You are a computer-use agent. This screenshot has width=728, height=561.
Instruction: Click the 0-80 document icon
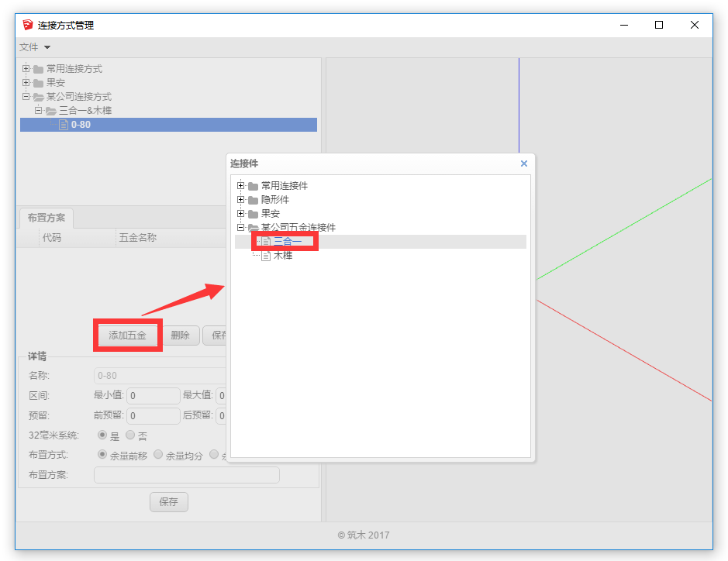pyautogui.click(x=64, y=125)
